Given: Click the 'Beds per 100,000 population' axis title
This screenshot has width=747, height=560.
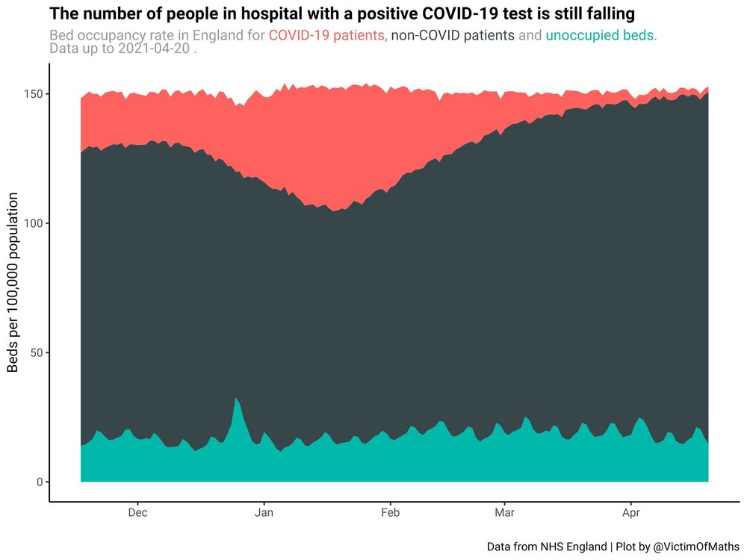Looking at the screenshot, I should pos(13,282).
